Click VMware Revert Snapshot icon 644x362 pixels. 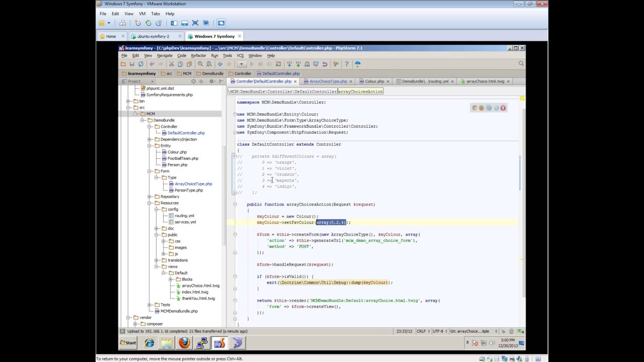tap(148, 23)
